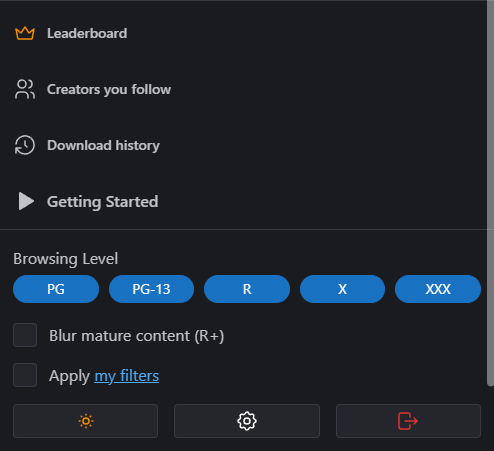Screen dimensions: 494x451
Task: Toggle the PG browsing level chip
Action: pyautogui.click(x=56, y=289)
